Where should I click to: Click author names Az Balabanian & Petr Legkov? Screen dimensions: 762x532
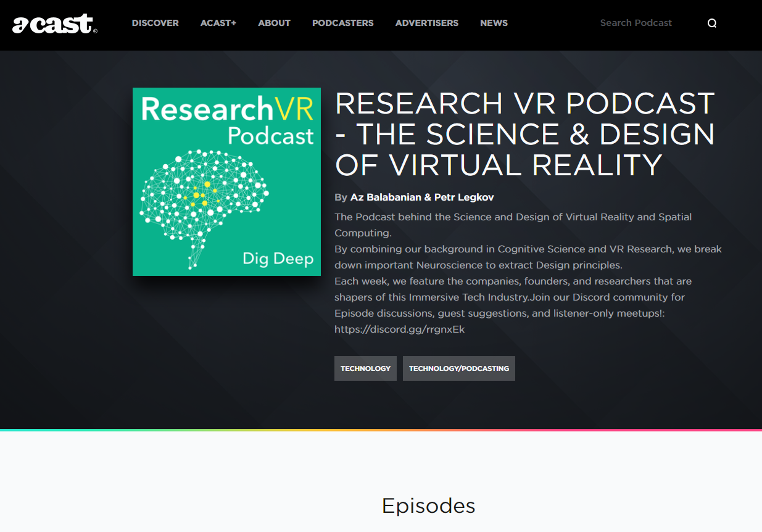click(x=422, y=197)
